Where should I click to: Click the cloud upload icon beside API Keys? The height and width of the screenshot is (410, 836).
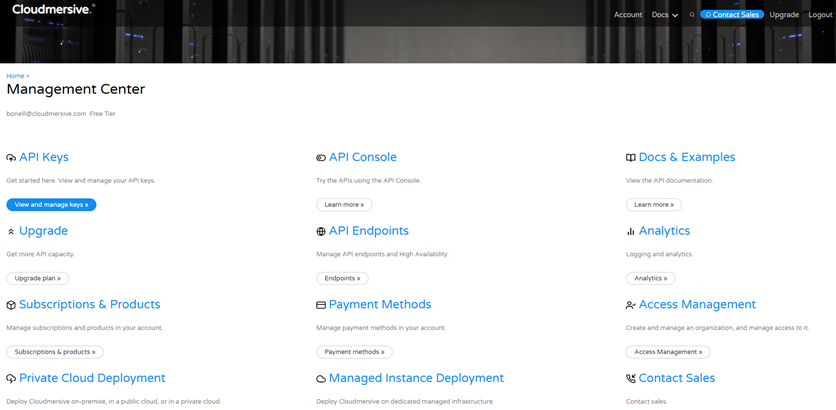coord(11,158)
